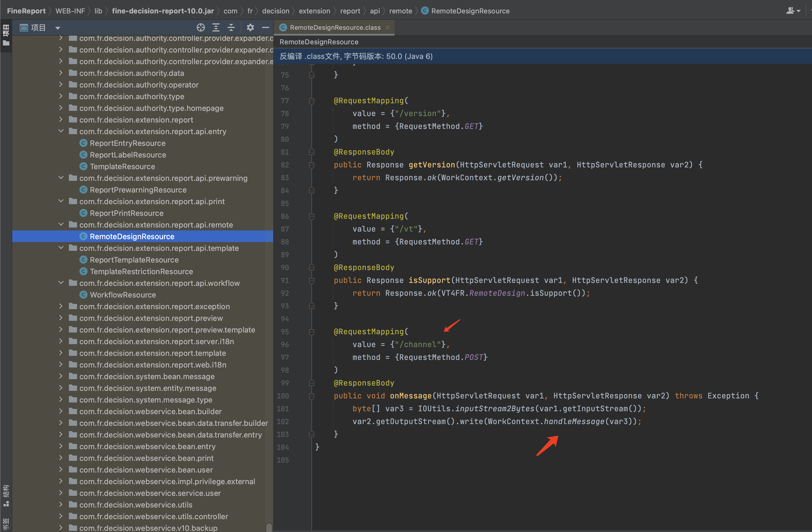Open the project view dropdown arrow
Image resolution: width=812 pixels, height=532 pixels.
click(x=58, y=28)
